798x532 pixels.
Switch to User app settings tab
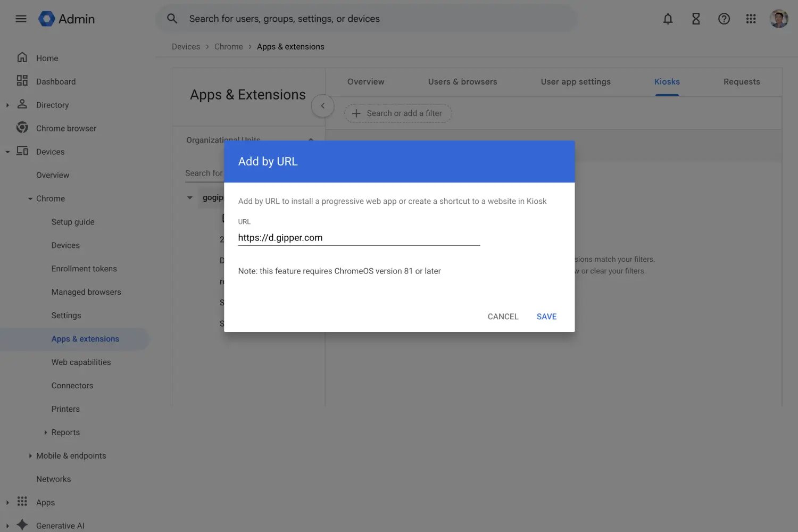[576, 81]
